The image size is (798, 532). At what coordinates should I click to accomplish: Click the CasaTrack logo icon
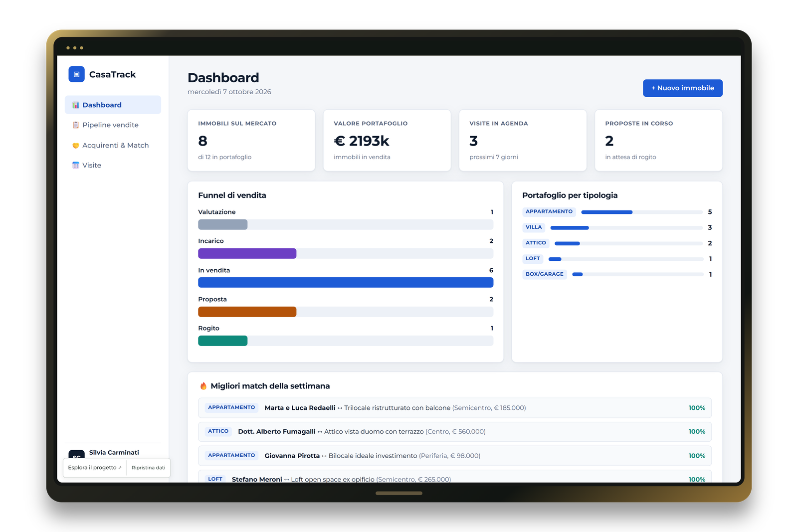pyautogui.click(x=76, y=74)
